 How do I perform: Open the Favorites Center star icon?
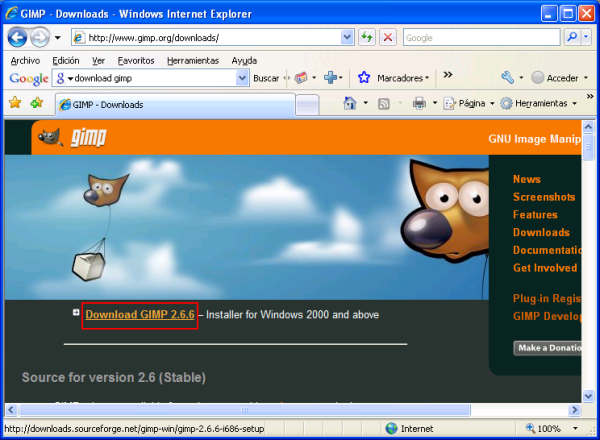(15, 103)
